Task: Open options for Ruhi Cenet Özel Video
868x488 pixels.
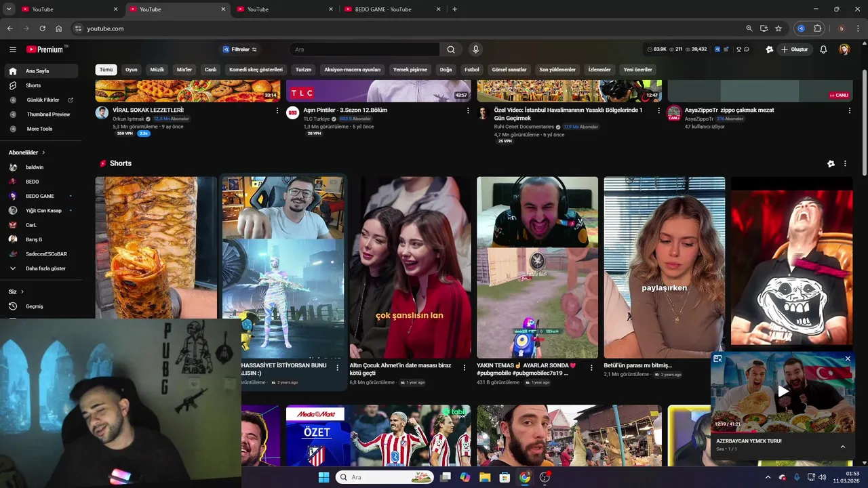Action: 658,110
